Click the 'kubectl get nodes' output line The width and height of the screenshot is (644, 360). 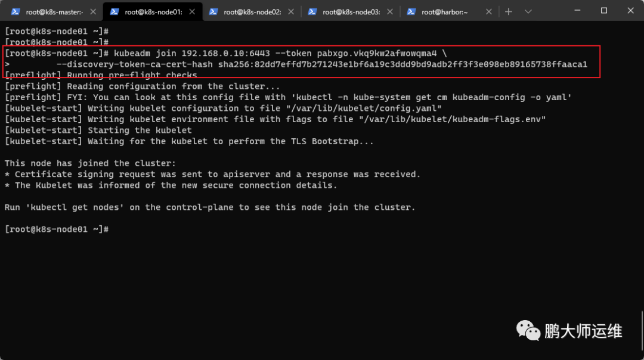click(x=210, y=207)
